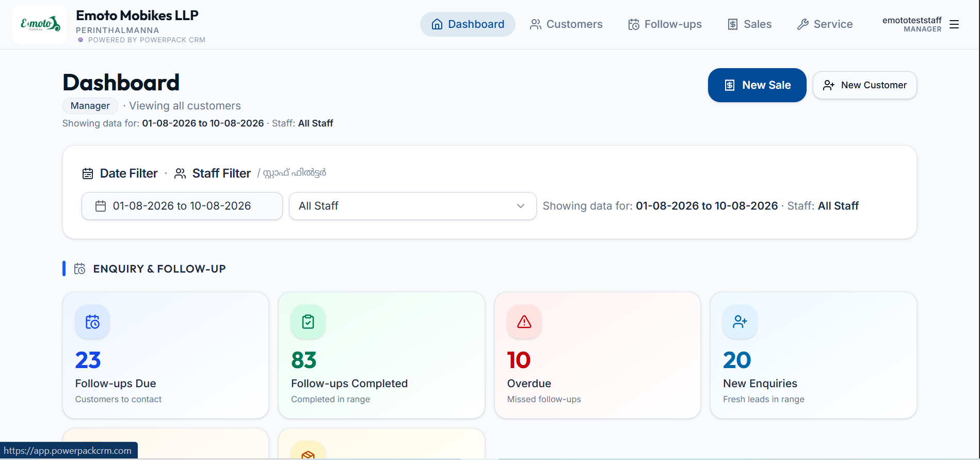
Task: Open the Sales tab
Action: point(749,24)
